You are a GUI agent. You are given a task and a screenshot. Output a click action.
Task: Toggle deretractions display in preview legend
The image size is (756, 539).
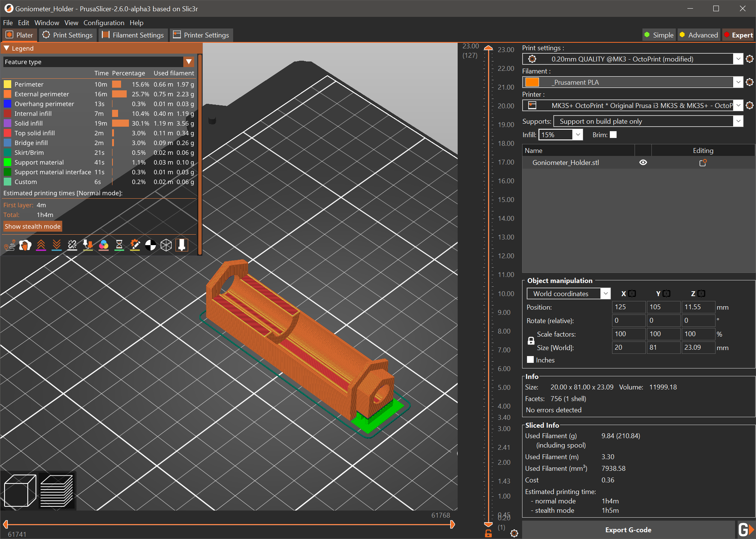click(57, 245)
